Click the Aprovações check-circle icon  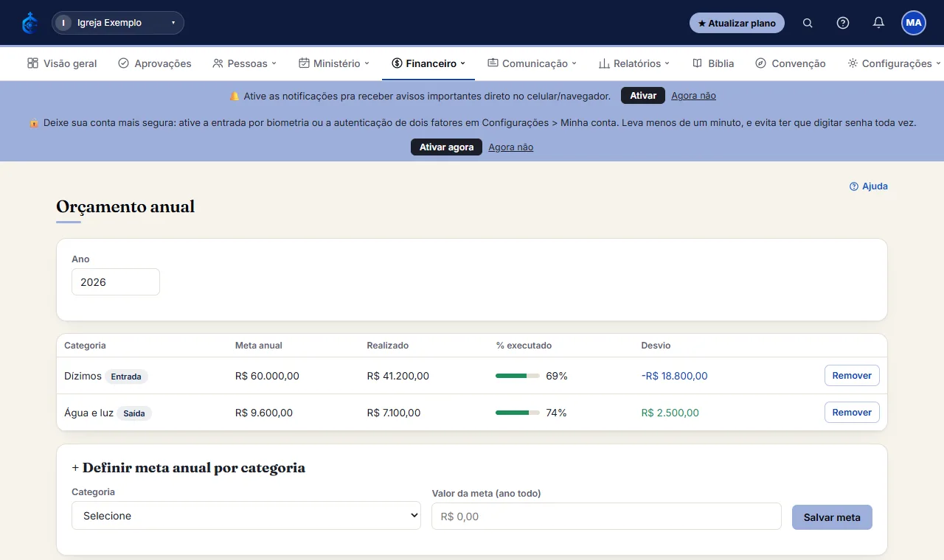point(123,63)
